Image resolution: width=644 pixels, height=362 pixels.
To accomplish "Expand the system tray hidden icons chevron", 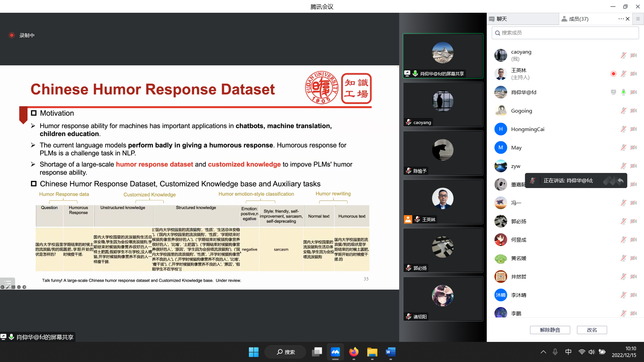I will click(543, 352).
